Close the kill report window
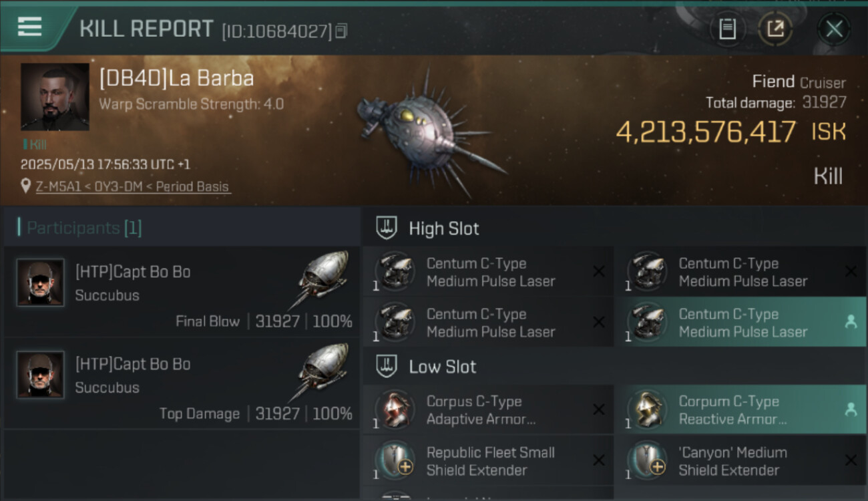The image size is (868, 501). click(x=834, y=29)
